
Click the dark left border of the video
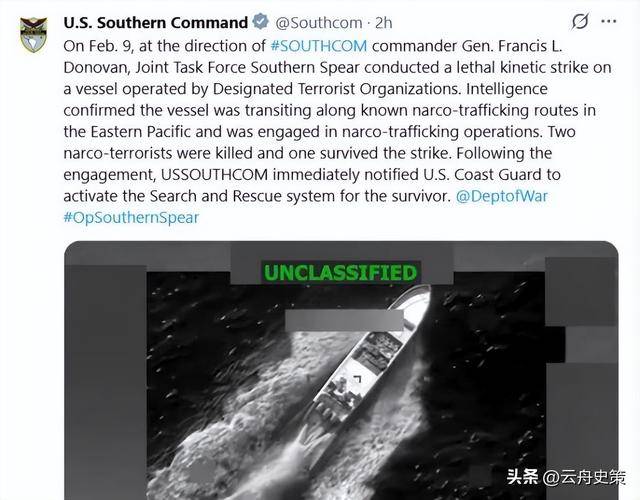(x=105, y=382)
